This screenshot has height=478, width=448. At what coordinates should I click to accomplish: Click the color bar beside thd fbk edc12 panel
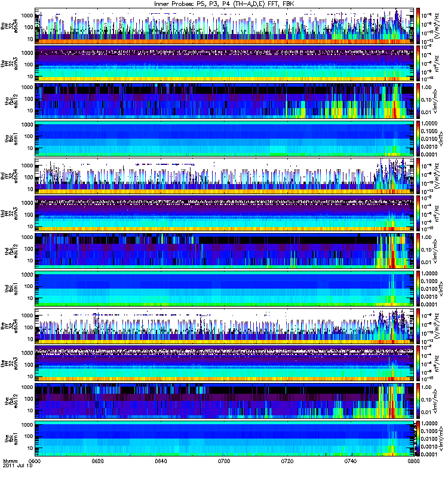[418, 251]
